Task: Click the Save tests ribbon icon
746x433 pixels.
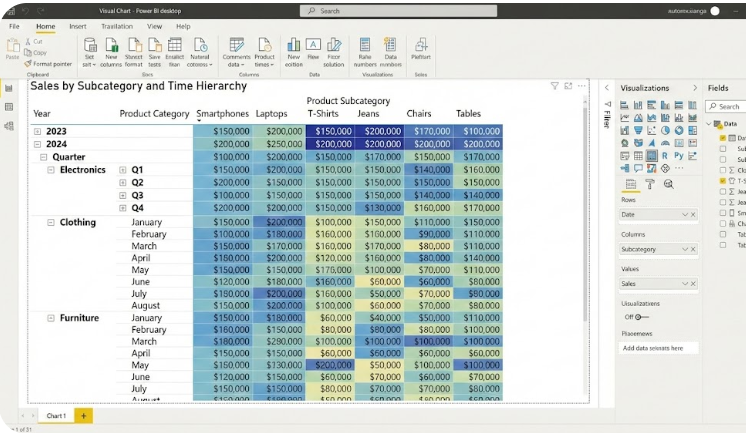Action: click(154, 52)
